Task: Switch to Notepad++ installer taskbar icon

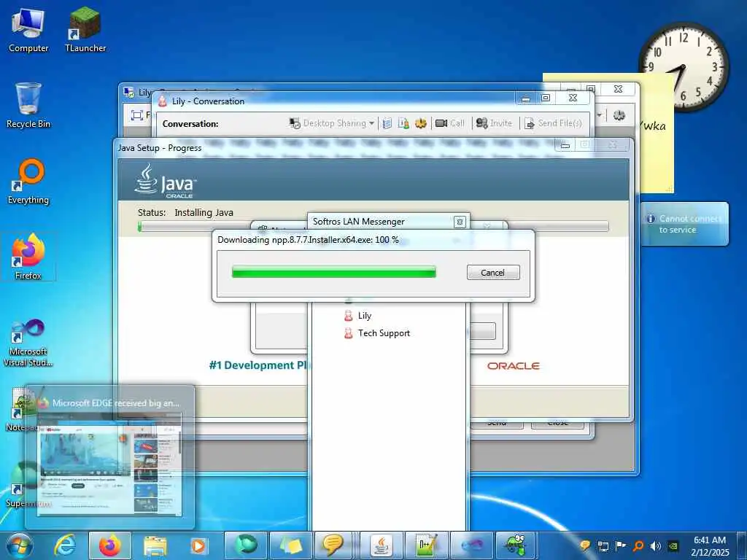Action: tap(426, 545)
